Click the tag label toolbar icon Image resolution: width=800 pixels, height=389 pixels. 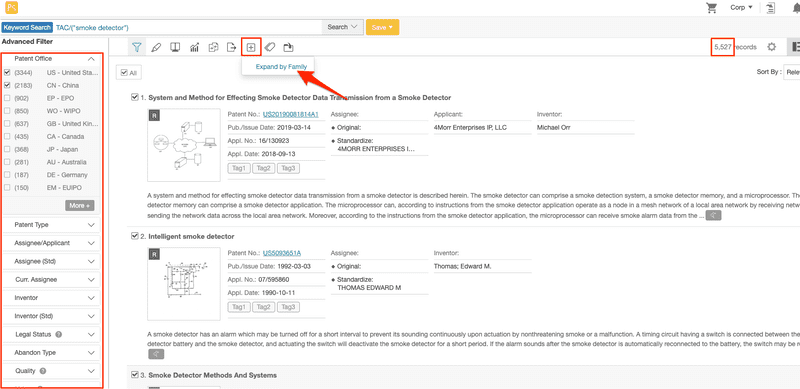pyautogui.click(x=270, y=47)
